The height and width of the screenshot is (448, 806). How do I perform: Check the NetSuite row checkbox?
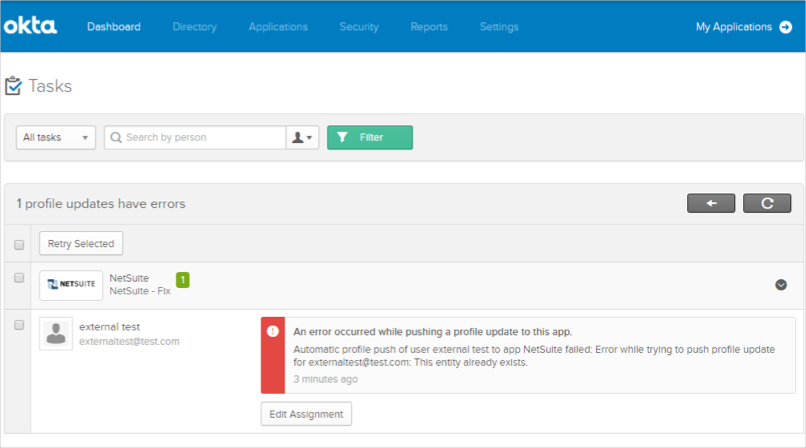(19, 278)
